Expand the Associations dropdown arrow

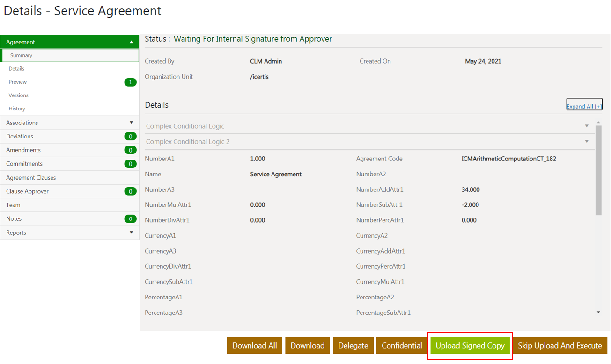(131, 123)
